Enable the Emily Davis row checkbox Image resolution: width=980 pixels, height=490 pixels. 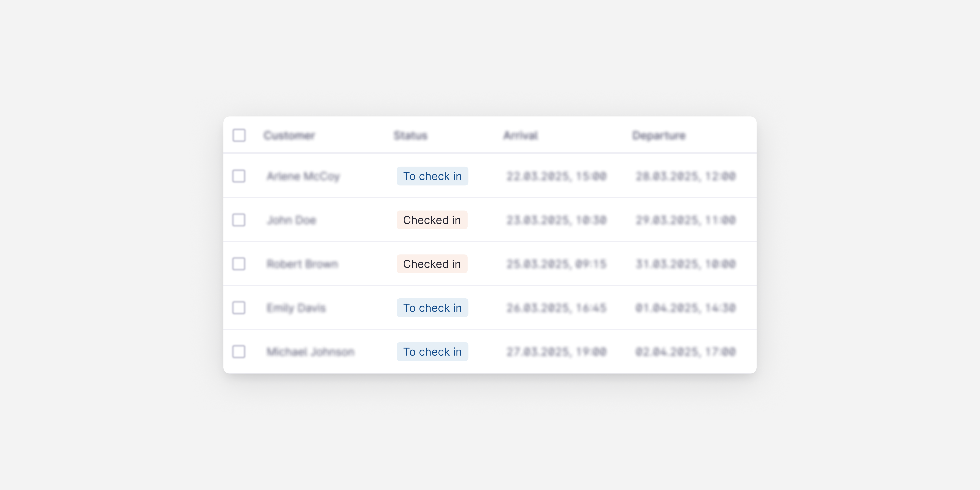tap(239, 308)
